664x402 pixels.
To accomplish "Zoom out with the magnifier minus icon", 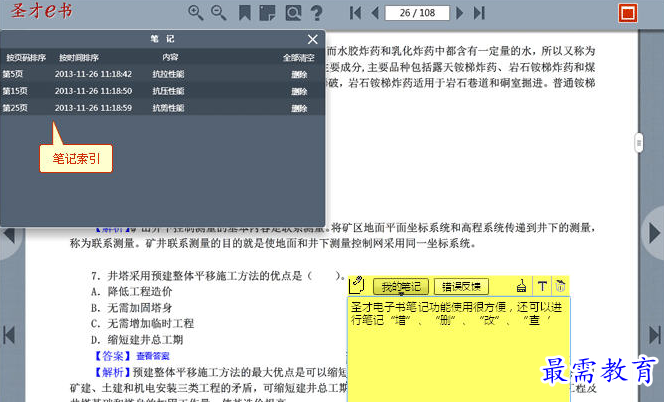I will tap(219, 13).
